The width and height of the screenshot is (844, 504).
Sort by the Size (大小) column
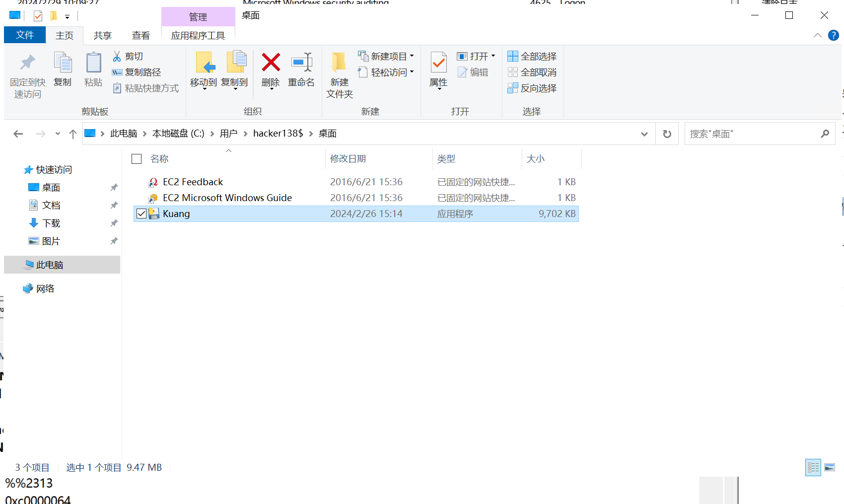(536, 159)
